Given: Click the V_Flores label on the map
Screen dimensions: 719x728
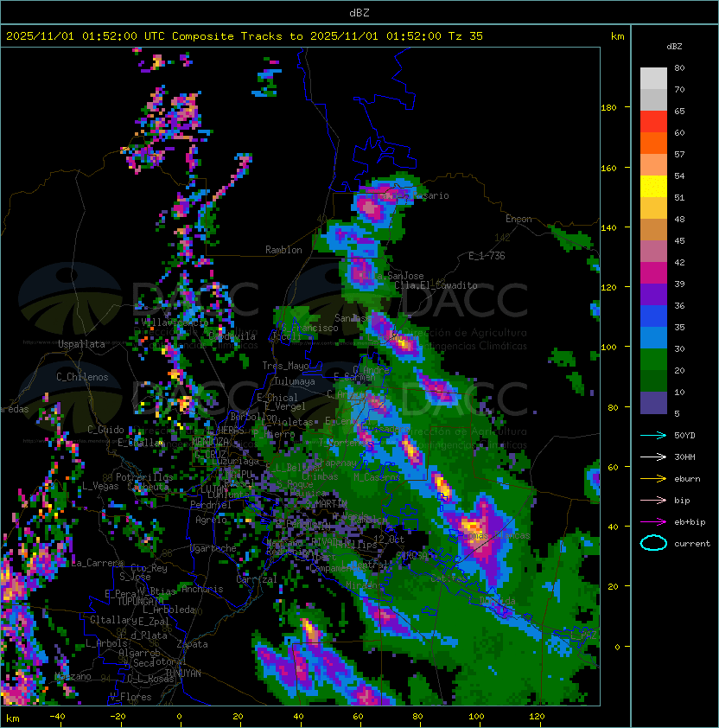Looking at the screenshot, I should point(130,698).
